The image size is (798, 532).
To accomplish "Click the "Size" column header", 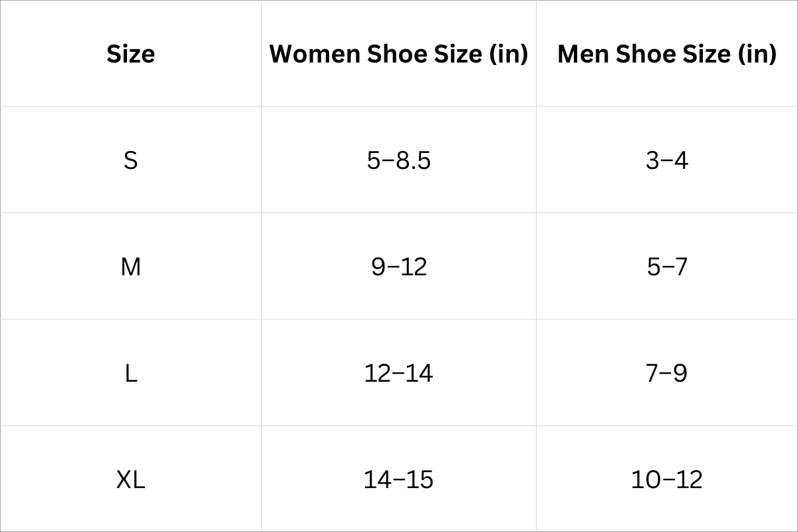I will [x=130, y=54].
